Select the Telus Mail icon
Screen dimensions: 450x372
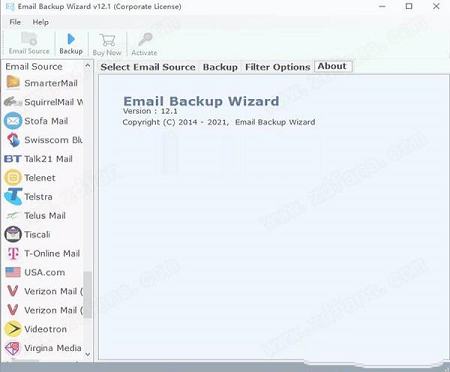click(13, 216)
